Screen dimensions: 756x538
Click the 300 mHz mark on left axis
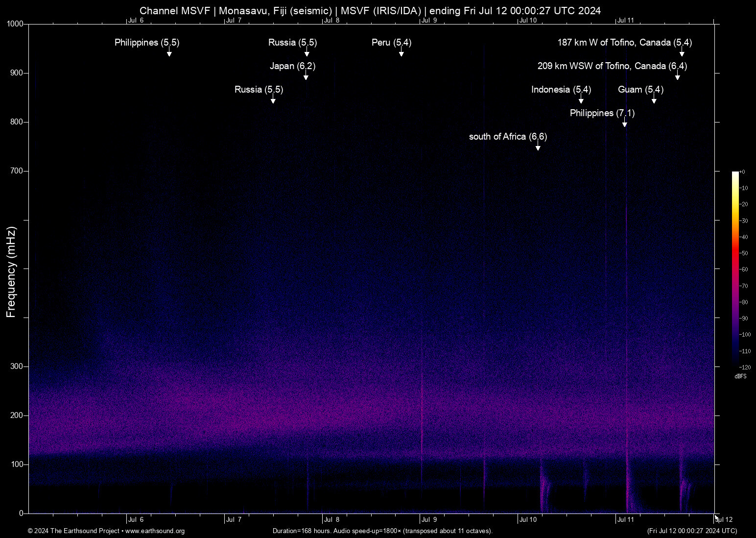(x=17, y=367)
